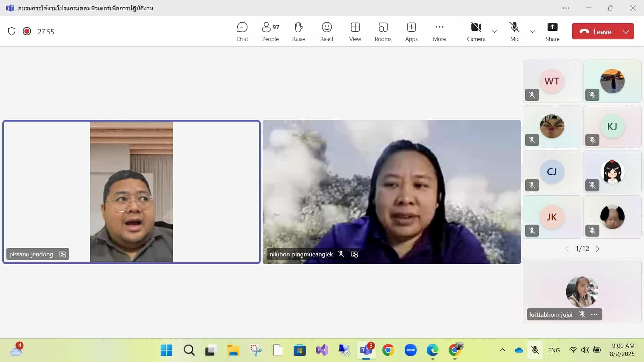Screen dimensions: 644x362
Task: Select the KJ participant thumbnail
Action: (612, 126)
